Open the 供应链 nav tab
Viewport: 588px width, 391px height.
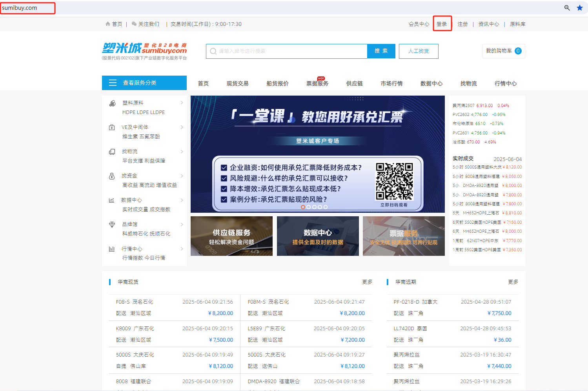pos(355,83)
